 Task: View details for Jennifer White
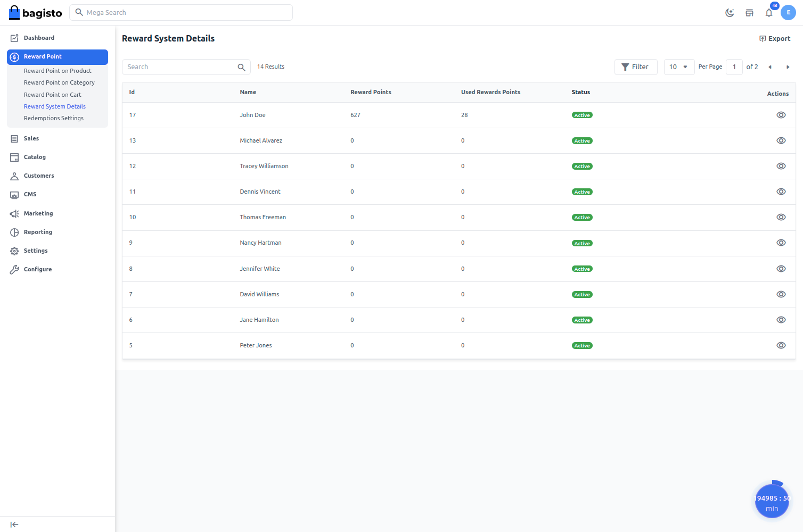[x=781, y=269]
